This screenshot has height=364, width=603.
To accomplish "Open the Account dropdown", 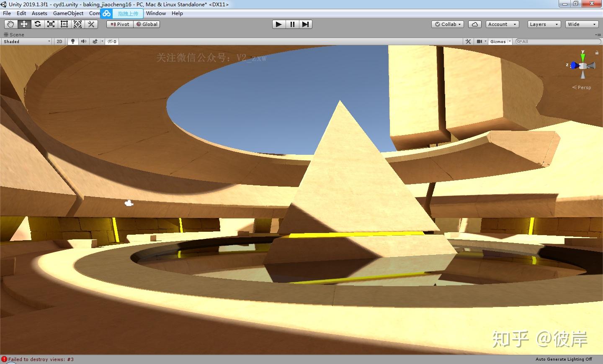I will tap(502, 24).
